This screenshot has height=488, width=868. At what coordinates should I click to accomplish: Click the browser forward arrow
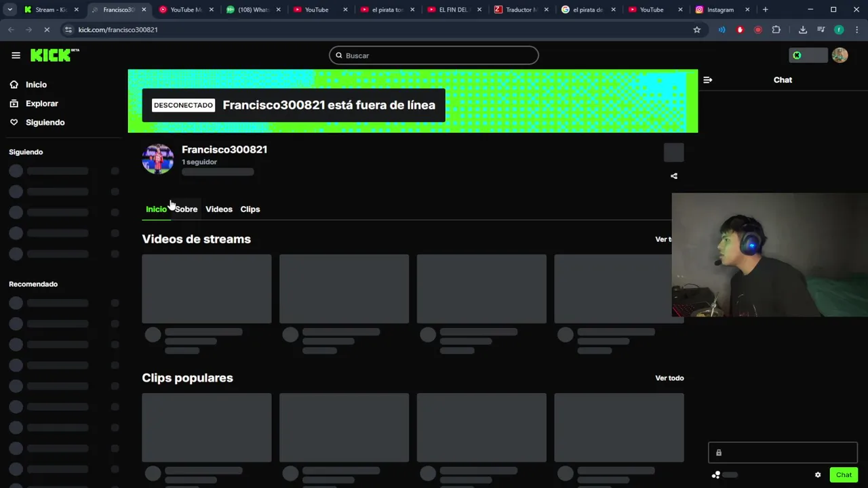[x=28, y=30]
